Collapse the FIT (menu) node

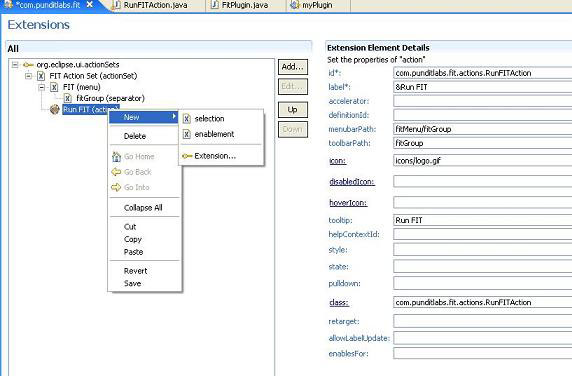42,87
